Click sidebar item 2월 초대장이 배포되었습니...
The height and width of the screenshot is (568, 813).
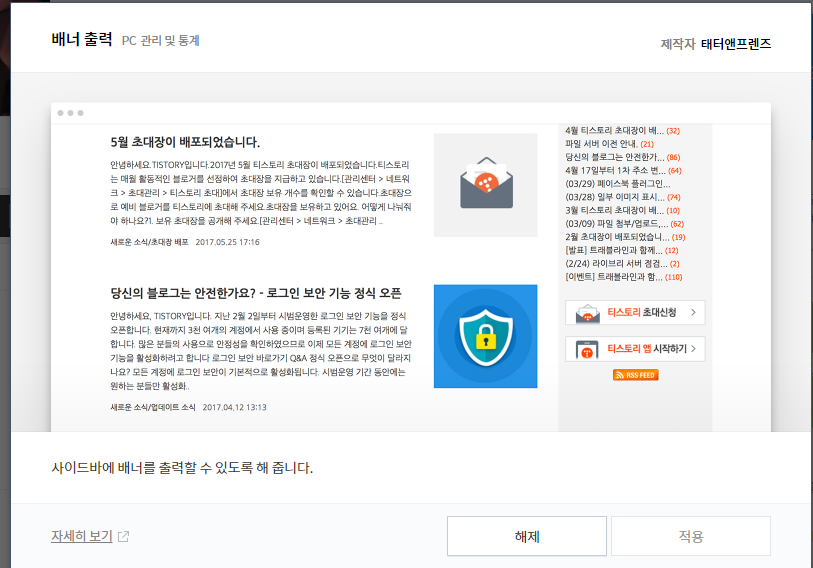pos(617,237)
